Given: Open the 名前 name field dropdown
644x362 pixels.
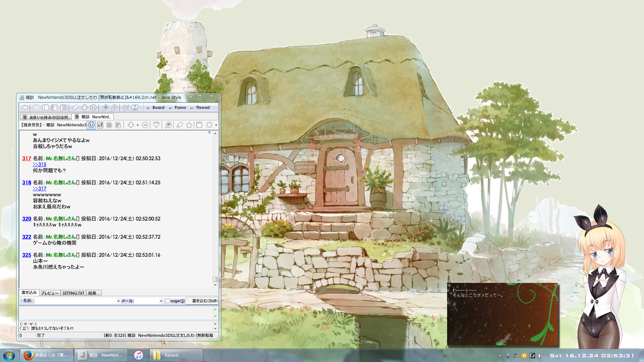Looking at the screenshot, I should [118, 301].
